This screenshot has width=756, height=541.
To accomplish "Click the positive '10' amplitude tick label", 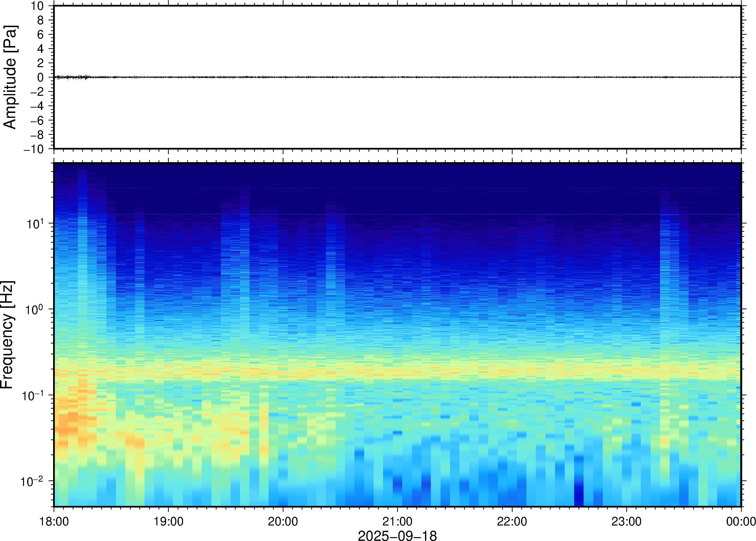I will tap(37, 6).
